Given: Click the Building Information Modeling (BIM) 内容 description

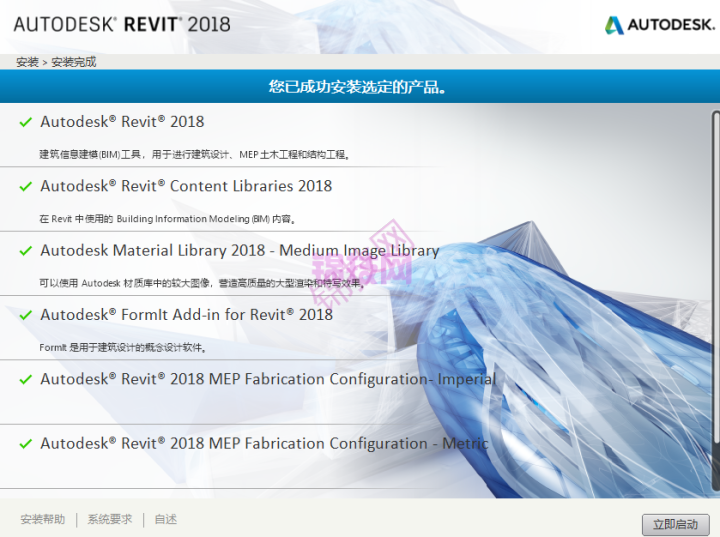Looking at the screenshot, I should [x=167, y=219].
